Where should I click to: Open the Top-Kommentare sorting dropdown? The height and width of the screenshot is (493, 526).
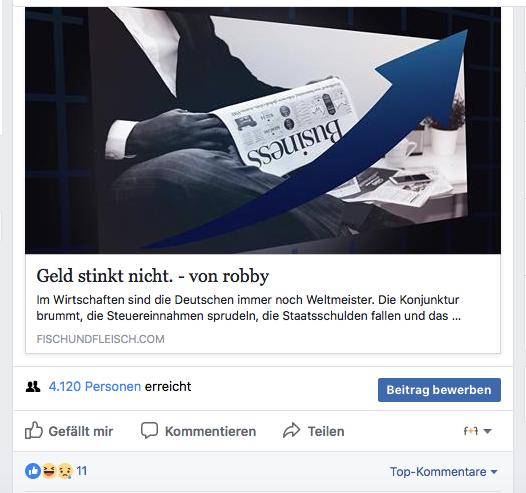coord(443,472)
